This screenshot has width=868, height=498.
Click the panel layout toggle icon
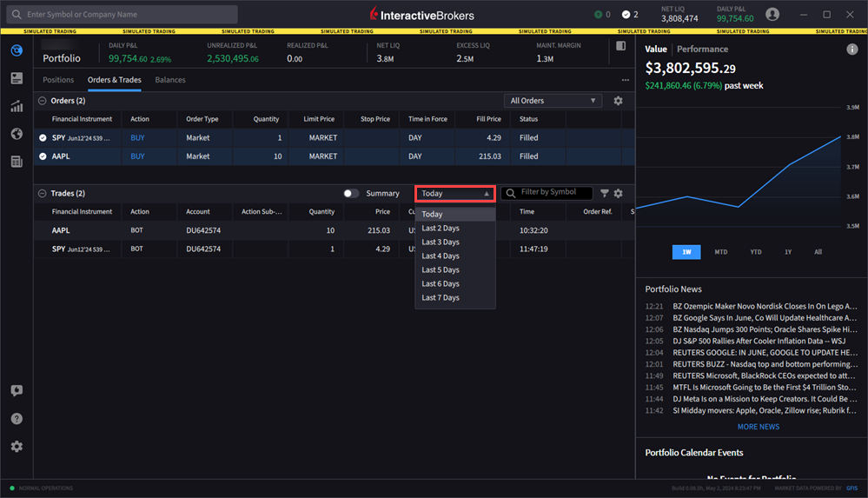click(x=620, y=46)
